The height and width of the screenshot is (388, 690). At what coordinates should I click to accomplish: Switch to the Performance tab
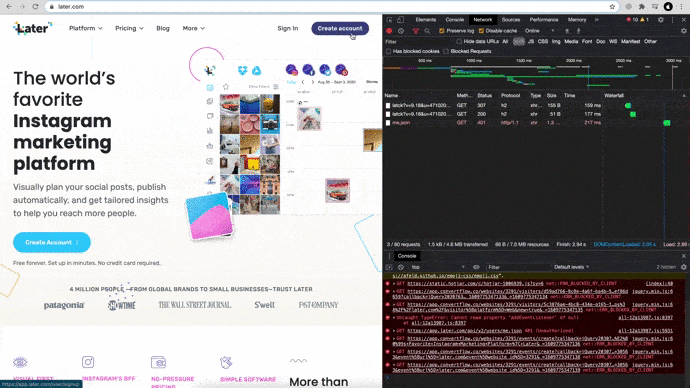coord(544,20)
